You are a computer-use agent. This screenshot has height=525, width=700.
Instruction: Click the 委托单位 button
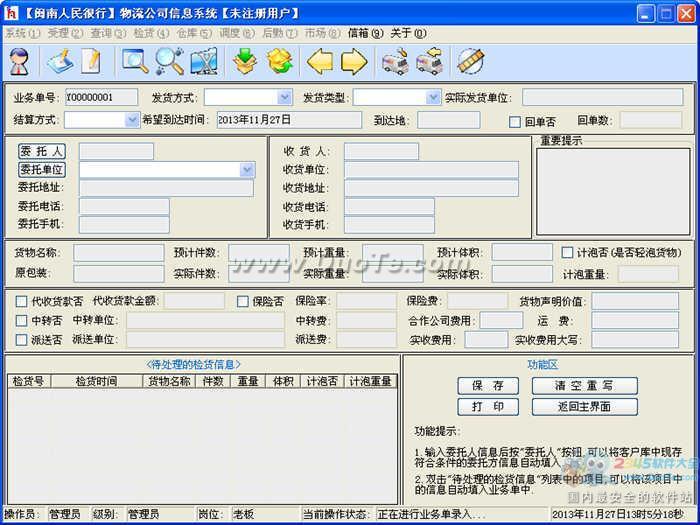42,170
